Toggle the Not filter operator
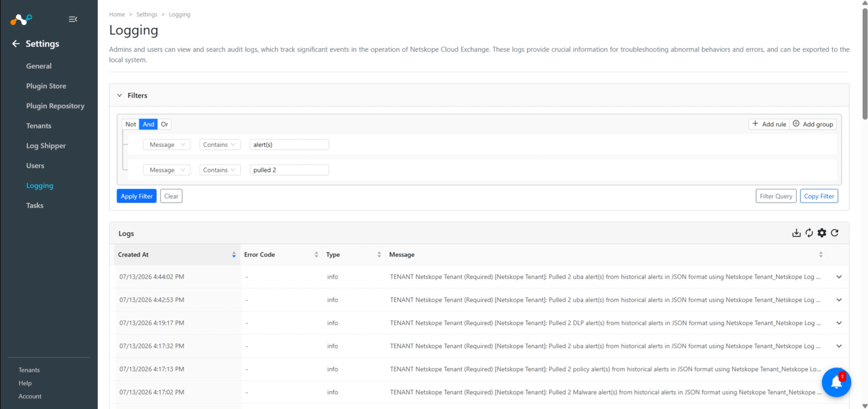868x409 pixels. [131, 124]
